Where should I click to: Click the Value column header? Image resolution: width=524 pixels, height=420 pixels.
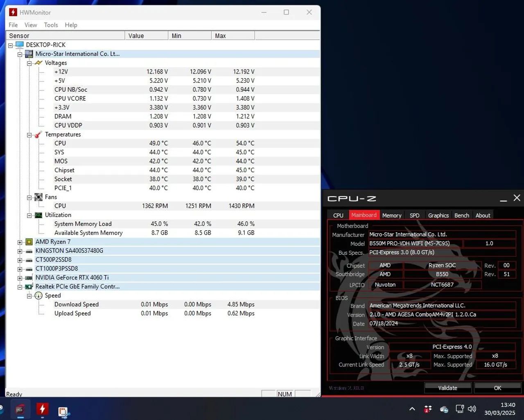[x=147, y=36]
